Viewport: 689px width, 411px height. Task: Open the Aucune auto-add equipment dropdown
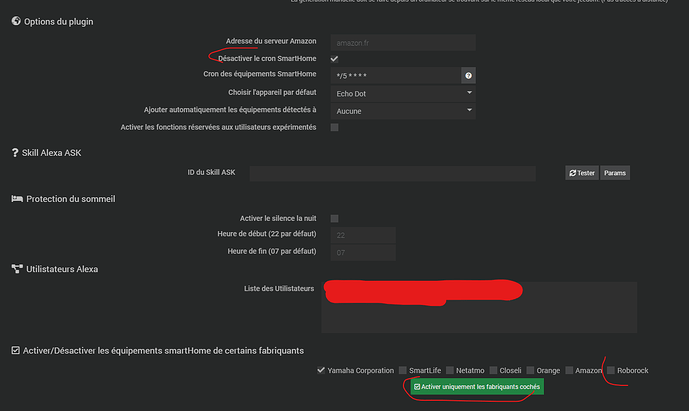pos(403,111)
